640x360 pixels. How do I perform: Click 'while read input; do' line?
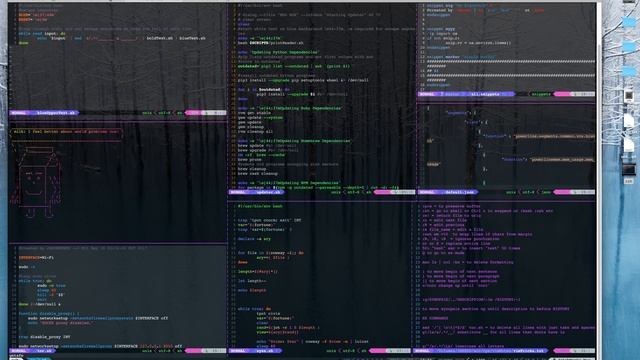42,33
